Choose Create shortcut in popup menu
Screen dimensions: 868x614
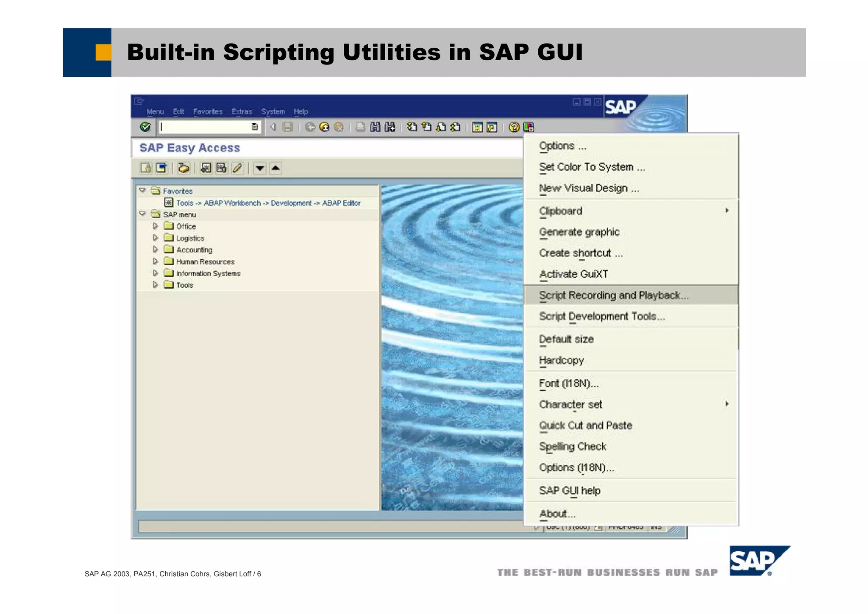[631, 253]
